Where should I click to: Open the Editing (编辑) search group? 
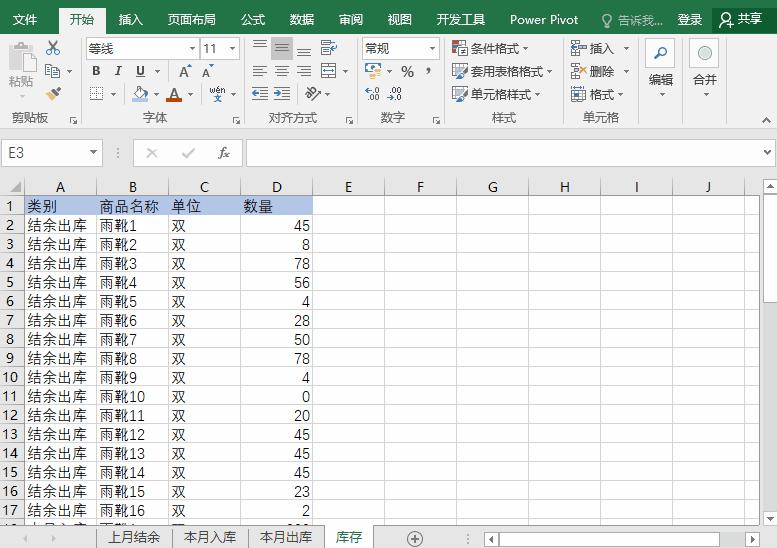pyautogui.click(x=660, y=68)
